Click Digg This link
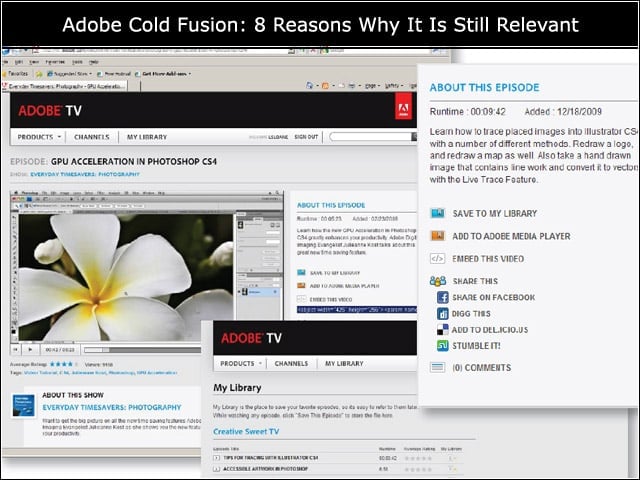Screen dimensions: 640x480 click(x=471, y=313)
